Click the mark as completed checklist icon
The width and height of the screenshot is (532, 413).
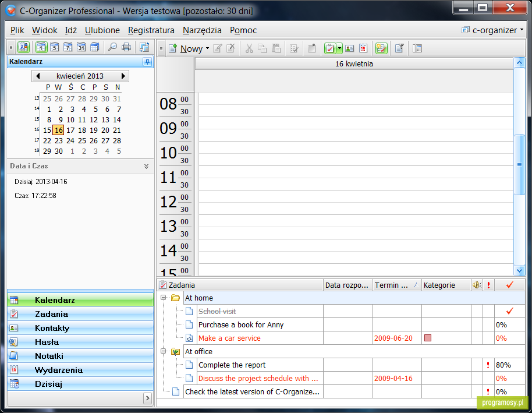click(x=294, y=48)
